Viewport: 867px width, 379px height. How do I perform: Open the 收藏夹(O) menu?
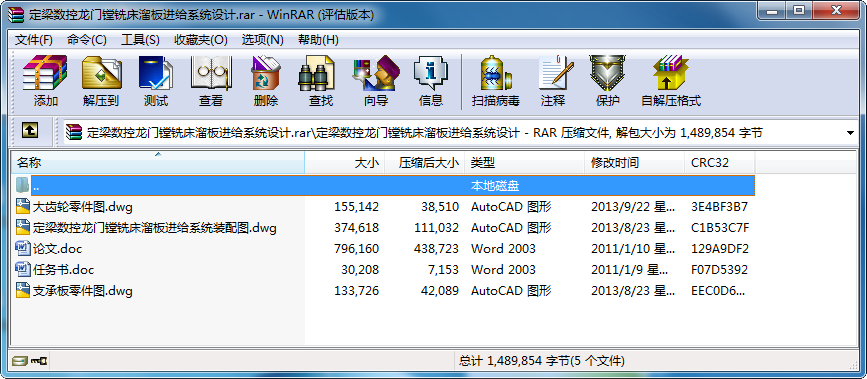click(201, 40)
